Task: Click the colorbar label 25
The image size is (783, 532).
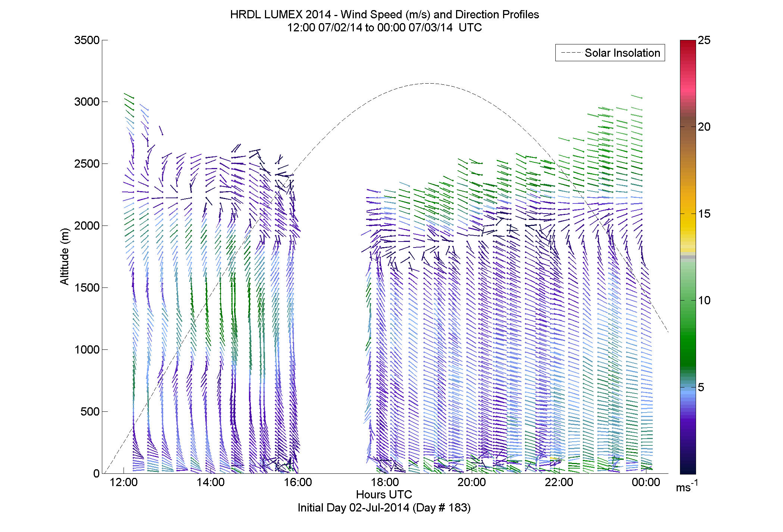Action: click(704, 40)
